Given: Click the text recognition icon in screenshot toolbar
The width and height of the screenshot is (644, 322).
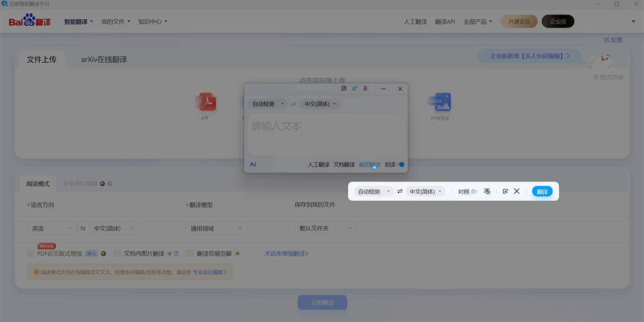Looking at the screenshot, I should point(487,191).
